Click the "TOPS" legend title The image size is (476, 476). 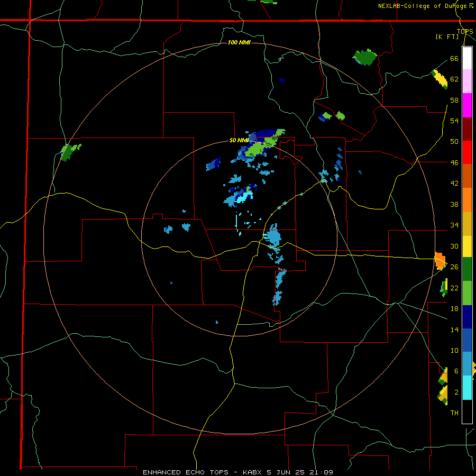[x=465, y=31]
